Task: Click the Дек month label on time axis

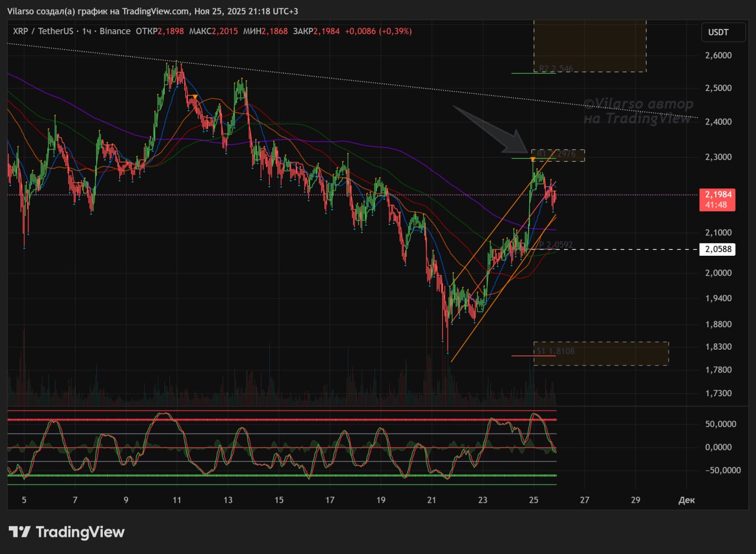Action: point(686,500)
